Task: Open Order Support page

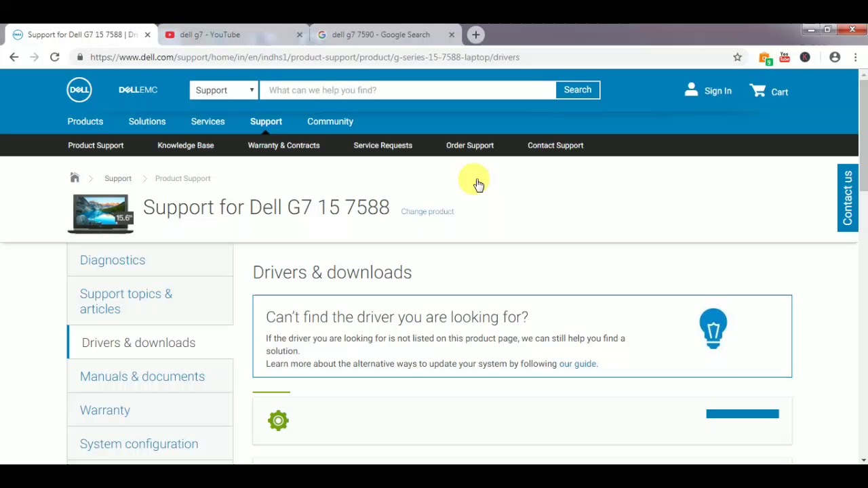Action: point(470,145)
